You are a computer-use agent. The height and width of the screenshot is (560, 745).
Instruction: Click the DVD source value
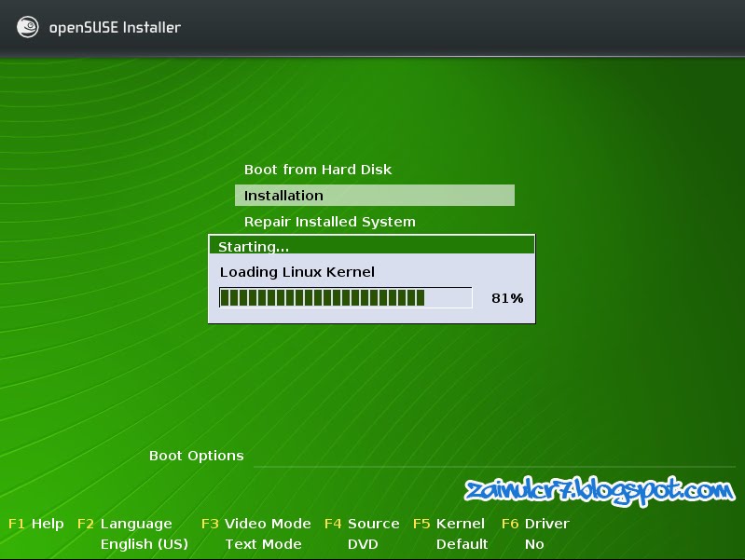click(x=363, y=544)
